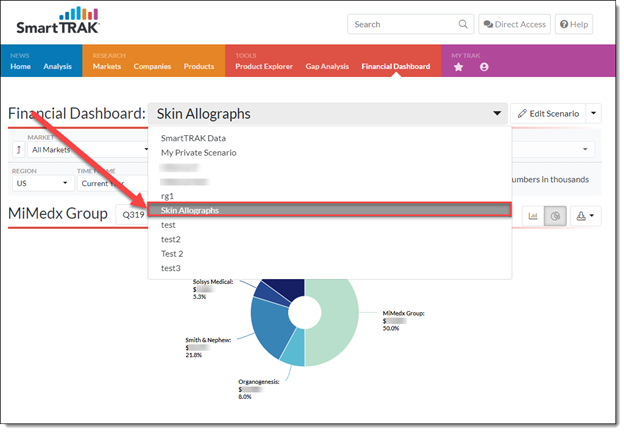Click the MiMedx Group chart label
The width and height of the screenshot is (624, 432).
(403, 321)
